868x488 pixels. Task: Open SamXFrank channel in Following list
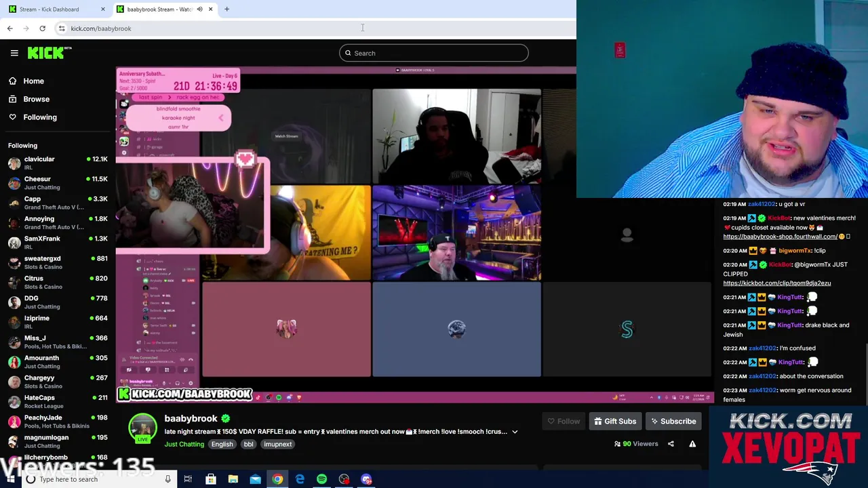(57, 243)
